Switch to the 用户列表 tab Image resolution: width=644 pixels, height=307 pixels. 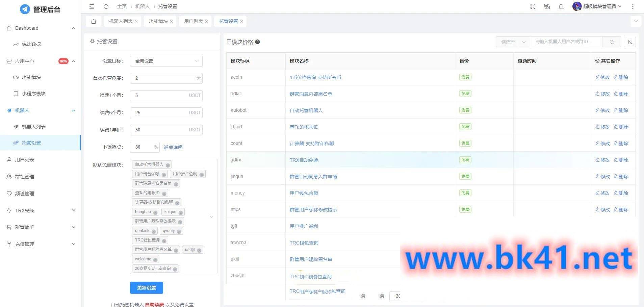pos(192,21)
